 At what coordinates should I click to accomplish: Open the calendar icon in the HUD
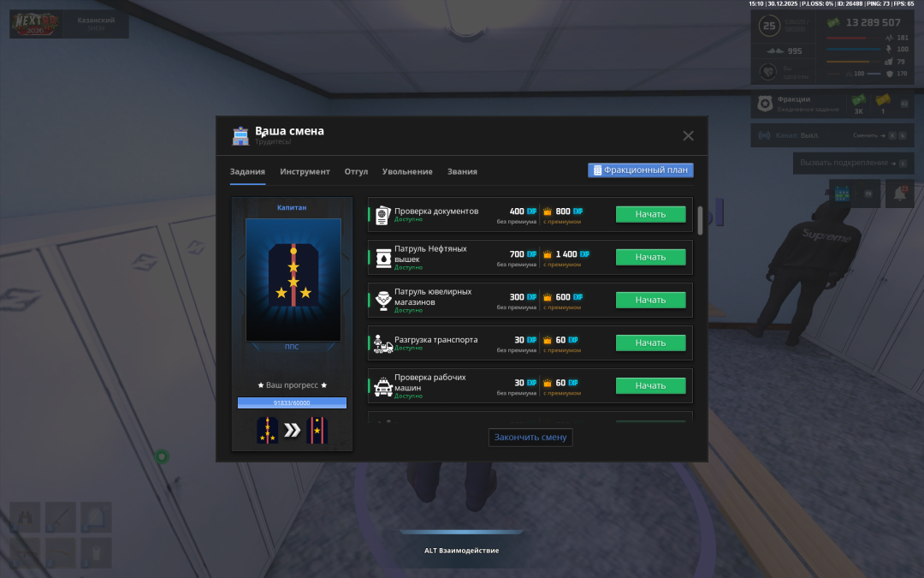(x=842, y=194)
